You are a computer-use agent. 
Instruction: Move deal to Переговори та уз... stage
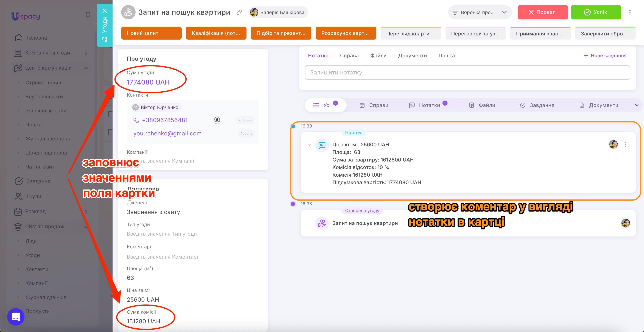pyautogui.click(x=476, y=33)
